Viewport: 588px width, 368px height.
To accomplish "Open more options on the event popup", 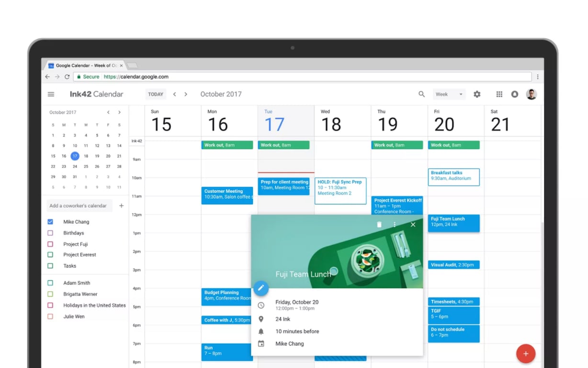I will pyautogui.click(x=395, y=224).
